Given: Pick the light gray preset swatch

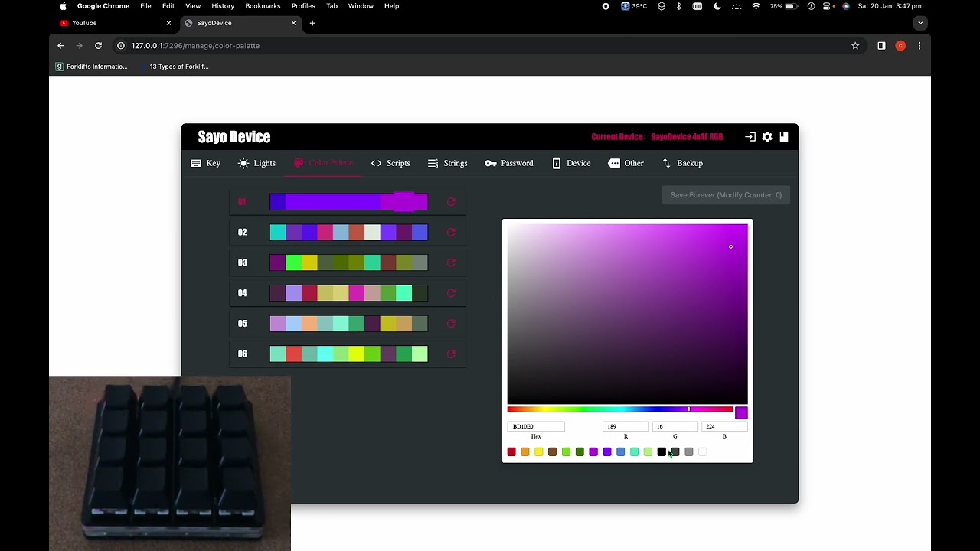Looking at the screenshot, I should coord(689,452).
